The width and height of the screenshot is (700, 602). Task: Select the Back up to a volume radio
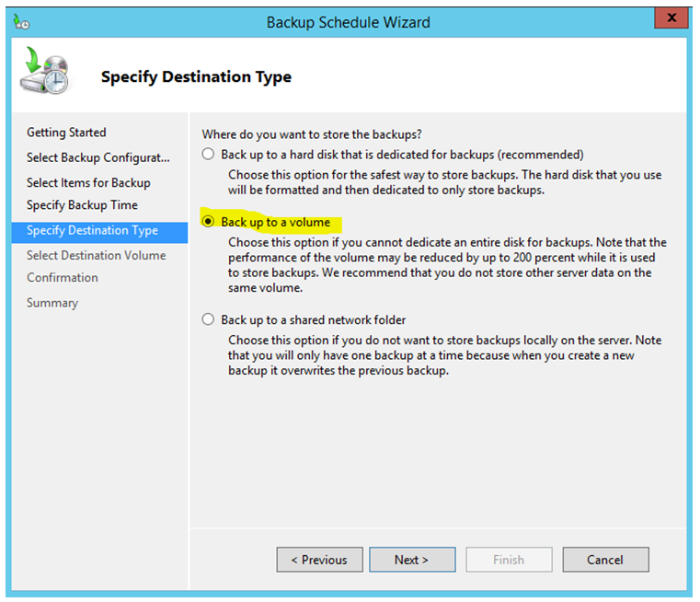pos(208,222)
